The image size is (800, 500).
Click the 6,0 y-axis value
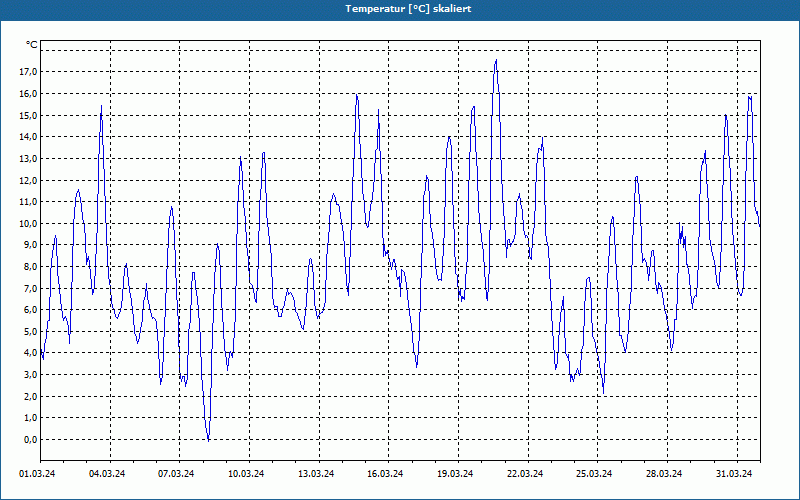pos(30,310)
